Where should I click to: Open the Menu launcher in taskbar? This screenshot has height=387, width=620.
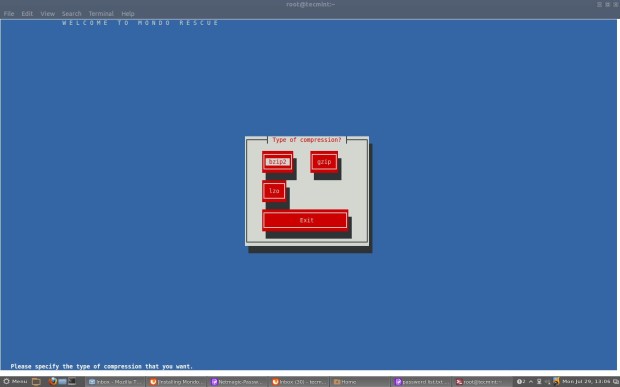click(15, 381)
